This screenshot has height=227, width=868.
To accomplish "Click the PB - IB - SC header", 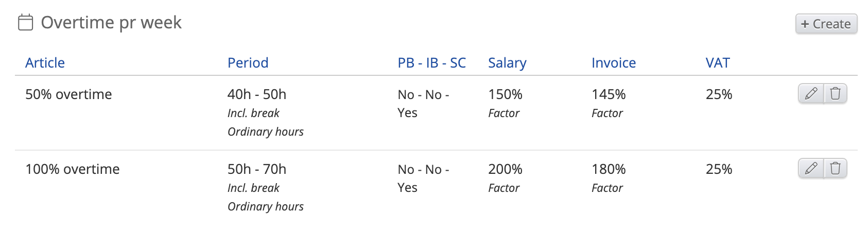I will 431,63.
